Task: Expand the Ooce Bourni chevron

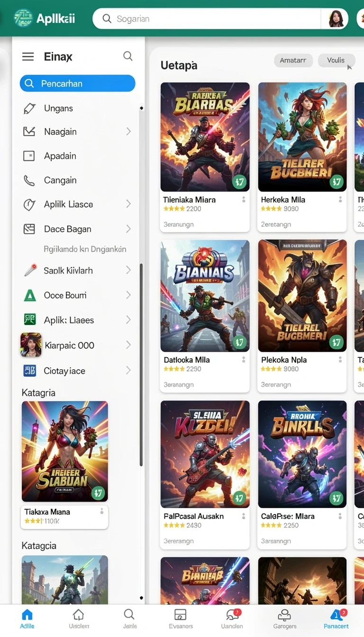Action: pos(128,295)
